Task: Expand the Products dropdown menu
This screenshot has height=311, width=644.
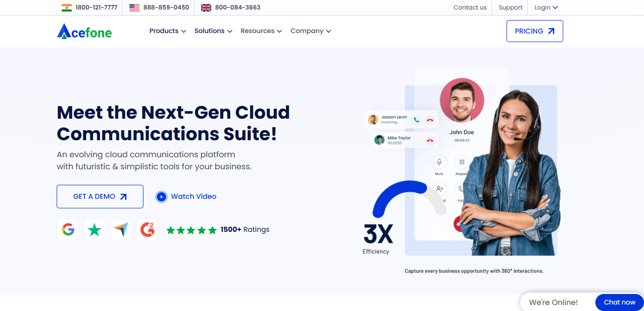Action: pos(168,31)
